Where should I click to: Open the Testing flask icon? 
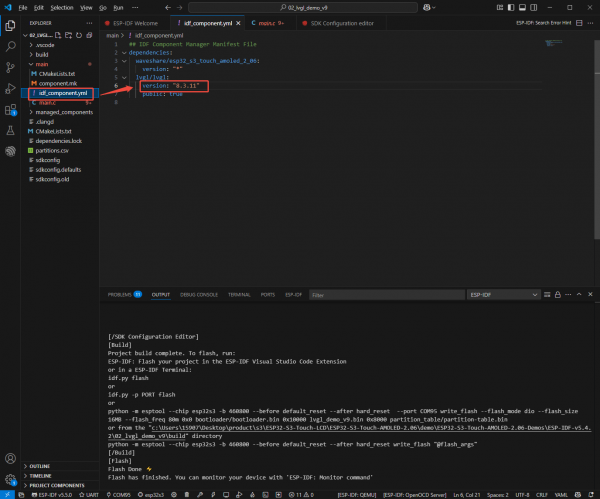click(10, 131)
